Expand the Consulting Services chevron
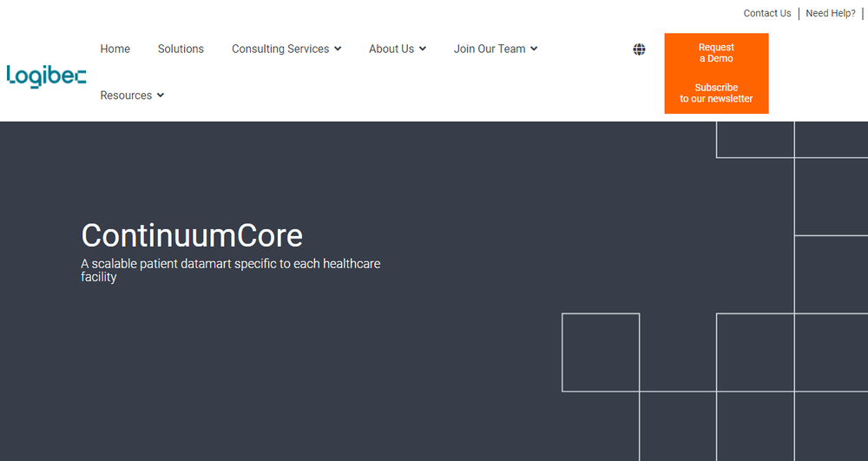The height and width of the screenshot is (461, 868). 338,49
